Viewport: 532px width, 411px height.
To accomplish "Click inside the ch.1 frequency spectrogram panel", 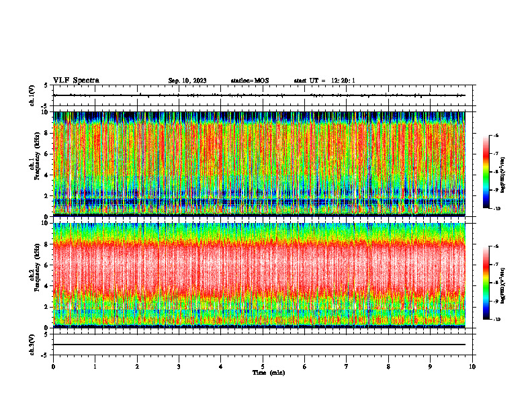I will (x=259, y=164).
